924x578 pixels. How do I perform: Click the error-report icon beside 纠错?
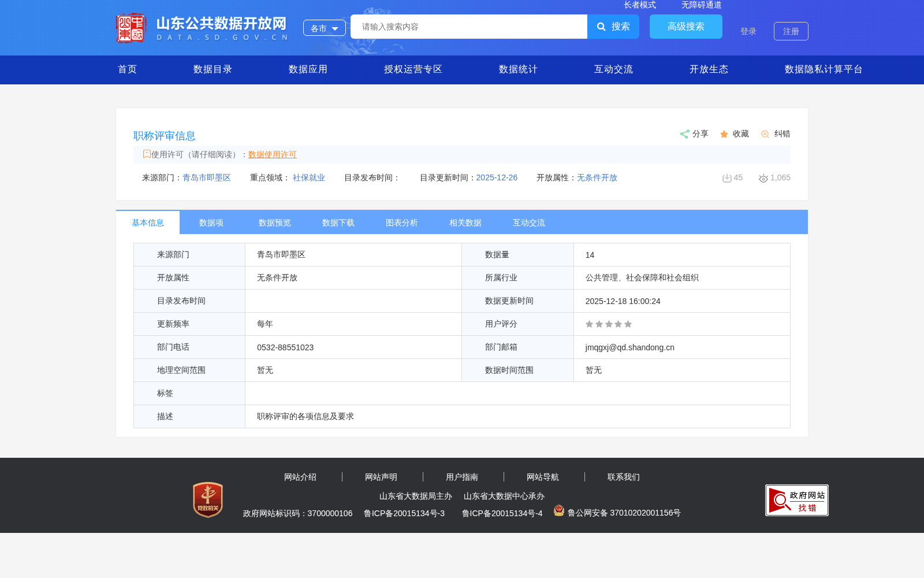coord(765,134)
